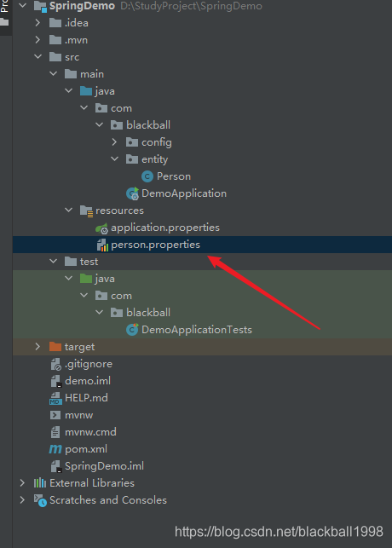Select the demo.iml file name

(x=88, y=381)
